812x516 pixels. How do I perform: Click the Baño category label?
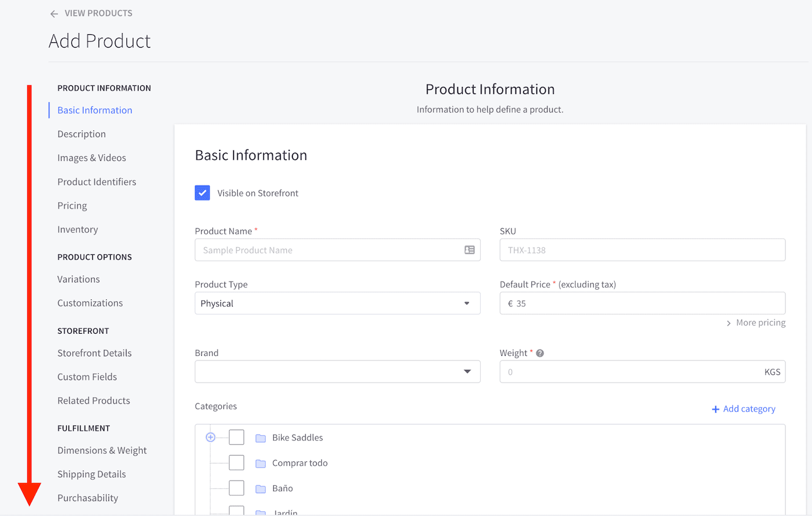point(282,489)
